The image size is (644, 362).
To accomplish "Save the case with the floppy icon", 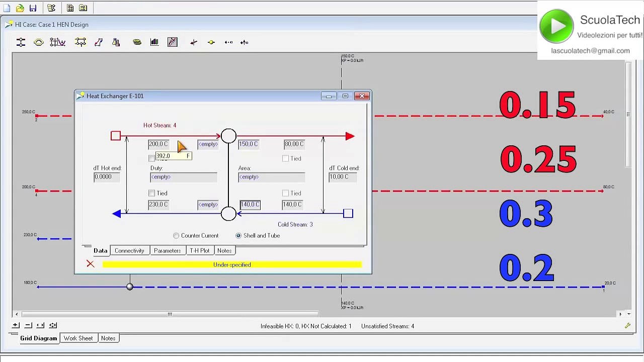I will [x=33, y=8].
